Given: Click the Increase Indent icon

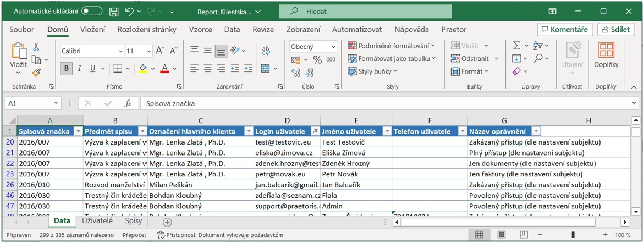Looking at the screenshot, I should coord(247,69).
